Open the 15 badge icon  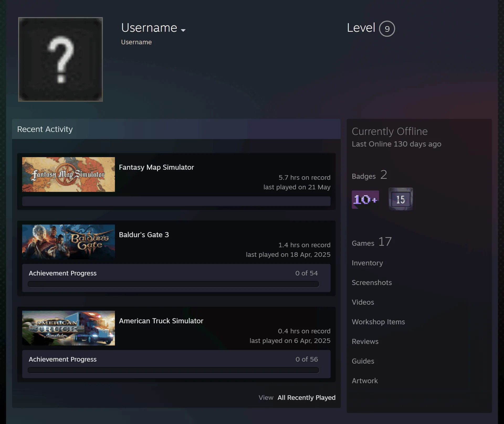[x=401, y=199]
